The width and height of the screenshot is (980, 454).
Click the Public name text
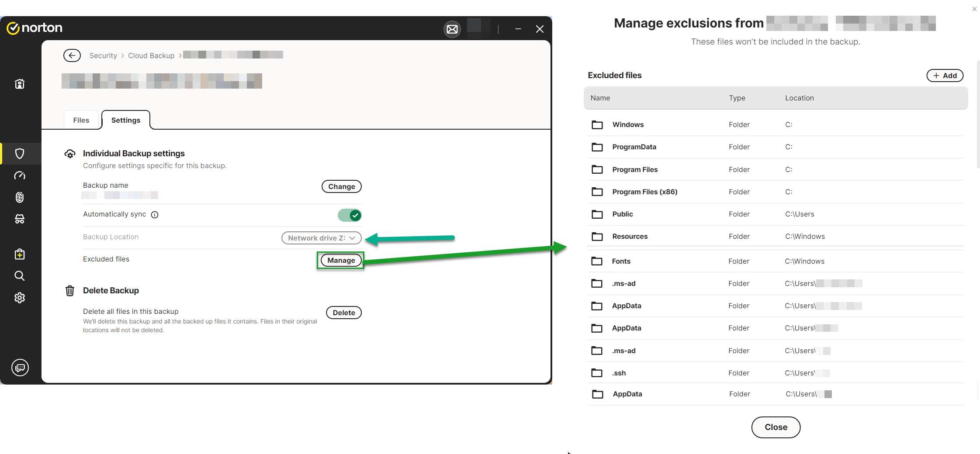click(x=623, y=214)
